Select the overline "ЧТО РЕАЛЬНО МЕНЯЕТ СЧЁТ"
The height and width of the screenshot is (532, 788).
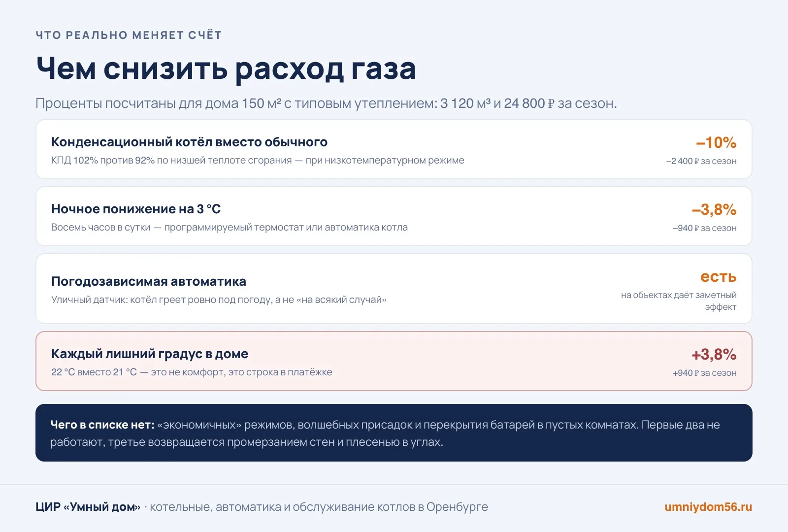pos(129,35)
